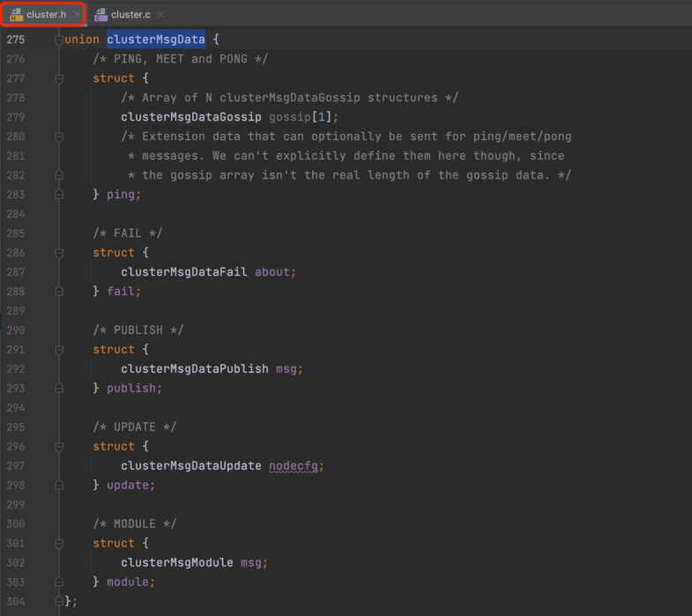Screen dimensions: 692x616
Task: Click the gossip array field name
Action: tap(290, 117)
